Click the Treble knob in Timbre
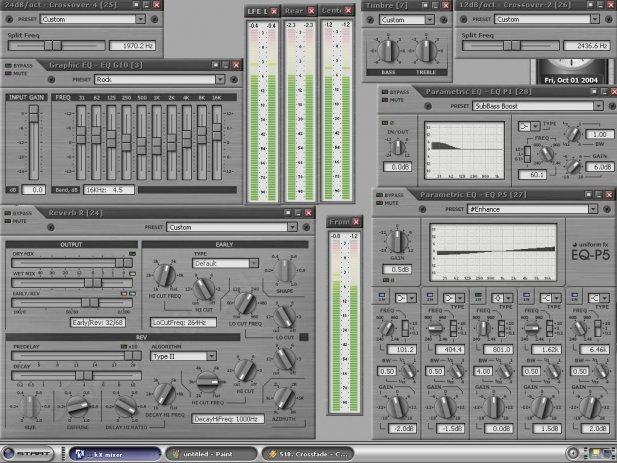The height and width of the screenshot is (463, 617). coord(426,50)
